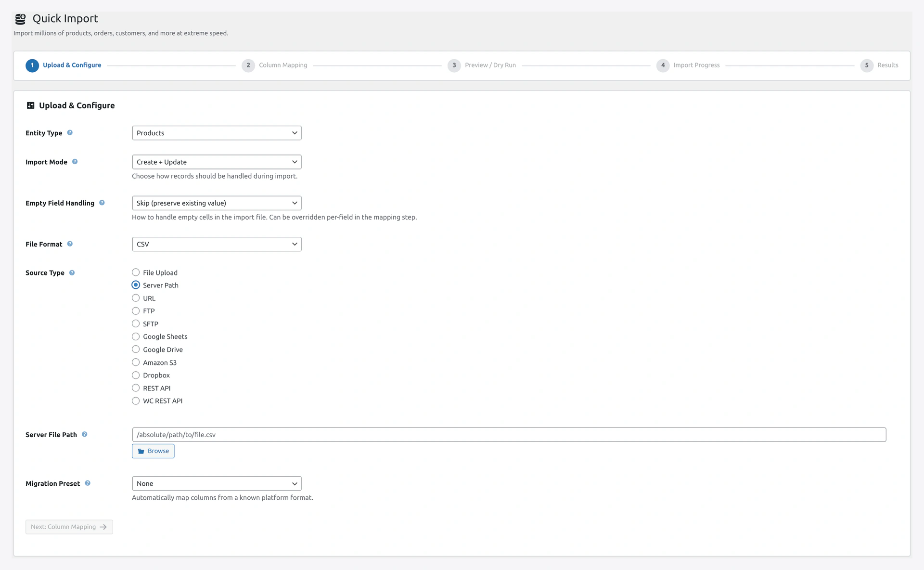
Task: Open the Server File Path help icon
Action: pos(84,434)
